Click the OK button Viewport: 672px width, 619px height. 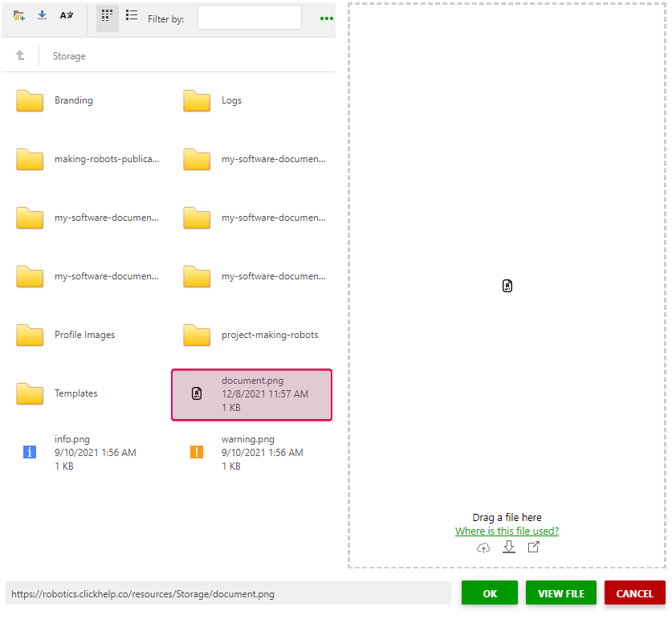[489, 593]
